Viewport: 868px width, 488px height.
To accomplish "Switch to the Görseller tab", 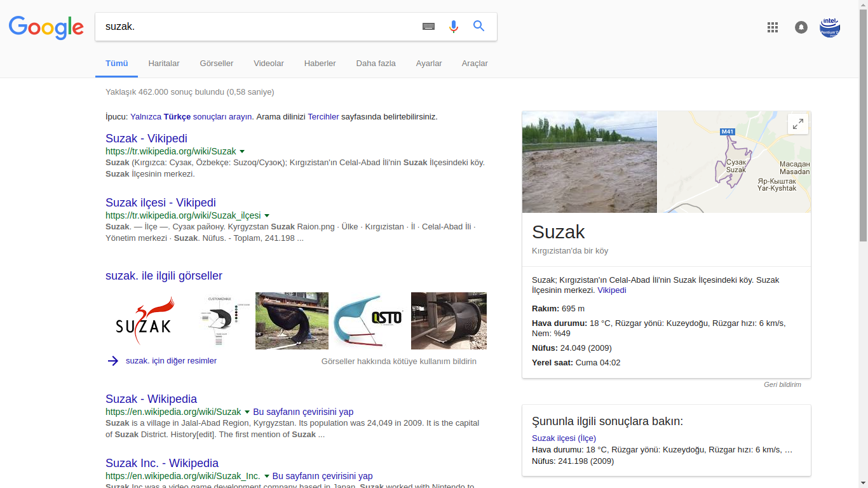I will click(x=217, y=64).
